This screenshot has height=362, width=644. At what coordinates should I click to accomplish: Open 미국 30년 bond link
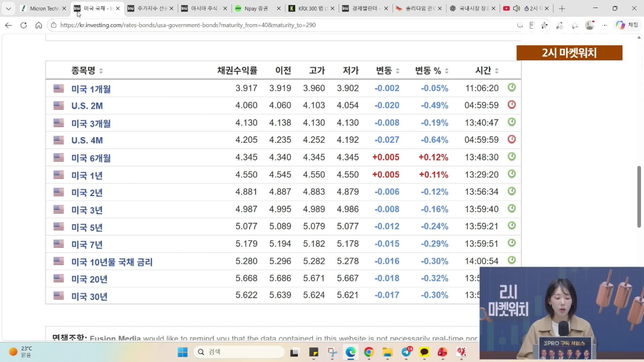(x=89, y=296)
